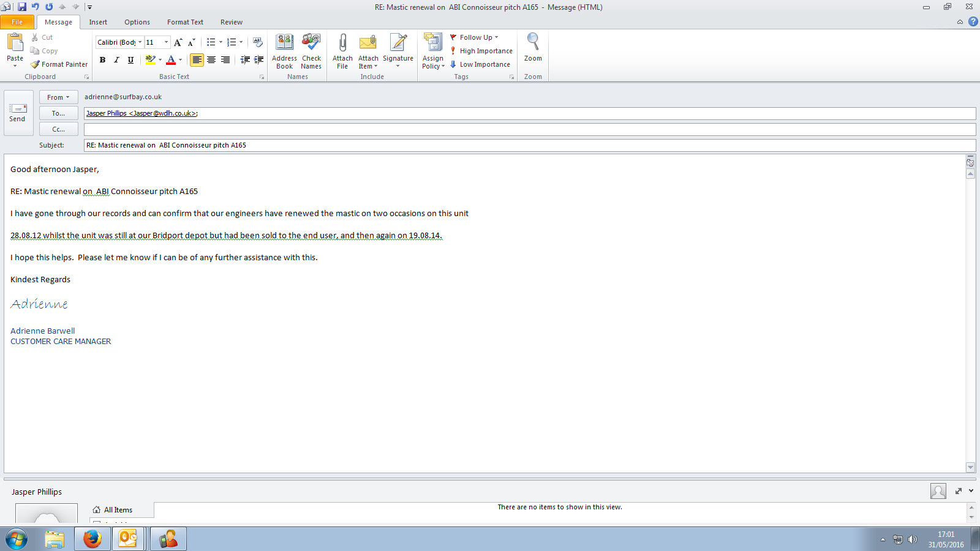Click the bullets list icon
The image size is (980, 551).
tap(211, 42)
